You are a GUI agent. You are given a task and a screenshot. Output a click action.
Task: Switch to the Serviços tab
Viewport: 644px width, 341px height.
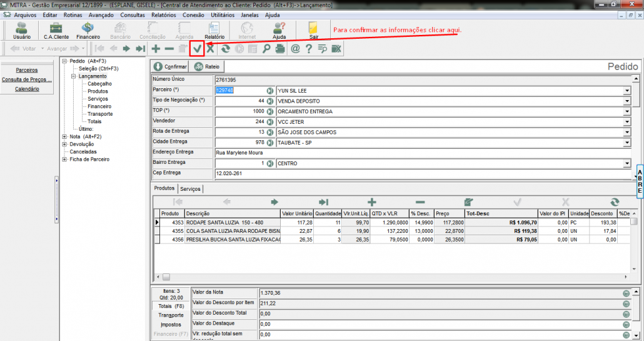pyautogui.click(x=190, y=188)
